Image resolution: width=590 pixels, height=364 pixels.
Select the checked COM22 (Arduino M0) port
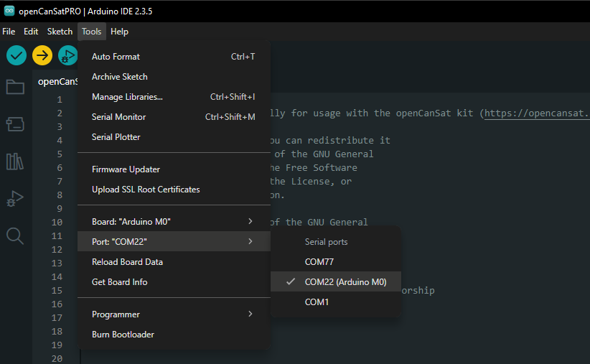click(336, 281)
